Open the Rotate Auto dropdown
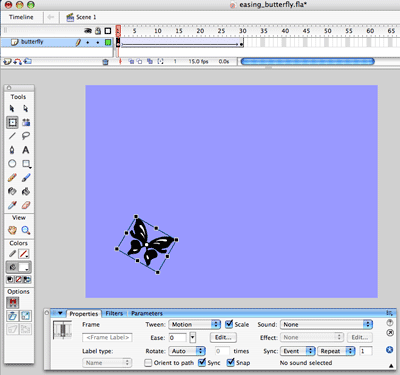This screenshot has height=375, width=400. pos(187,351)
